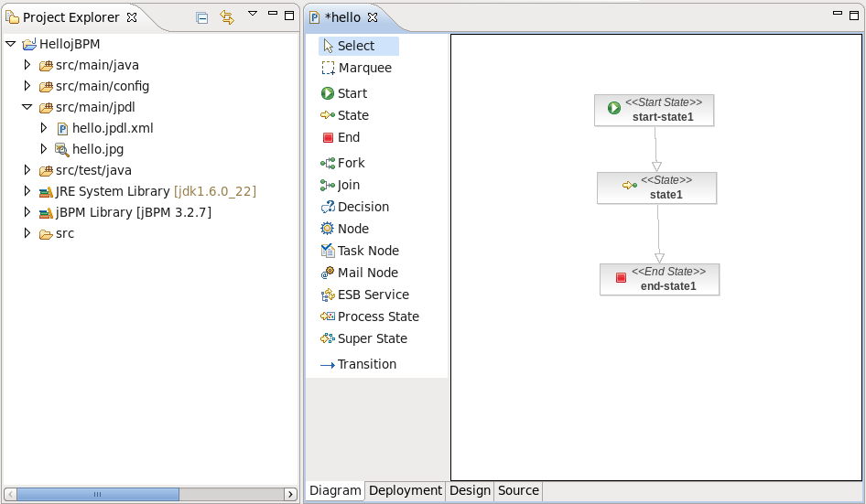Collapse the src/main/jpdl folder
The image size is (866, 504).
coord(27,106)
